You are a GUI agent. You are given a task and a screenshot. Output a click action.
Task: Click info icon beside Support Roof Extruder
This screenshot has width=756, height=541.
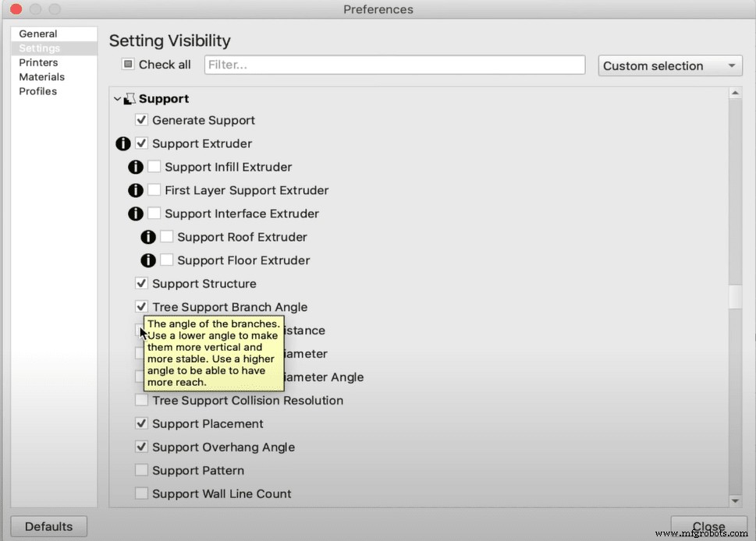(147, 238)
